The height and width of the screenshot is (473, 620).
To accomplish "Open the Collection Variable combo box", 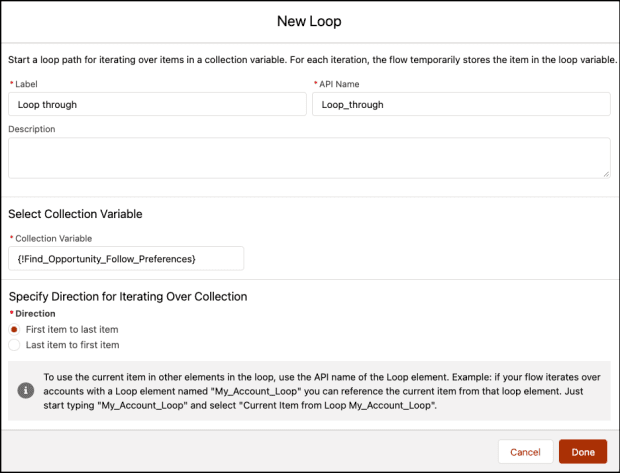I will [x=126, y=259].
